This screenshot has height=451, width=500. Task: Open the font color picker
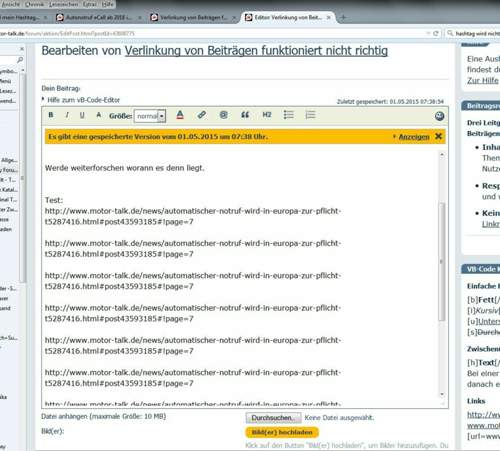pyautogui.click(x=180, y=115)
